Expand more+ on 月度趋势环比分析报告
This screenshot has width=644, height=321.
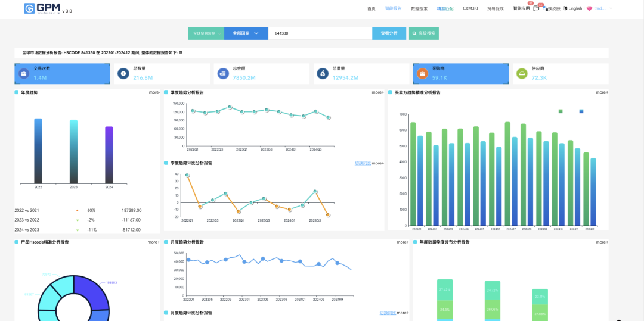coord(403,313)
